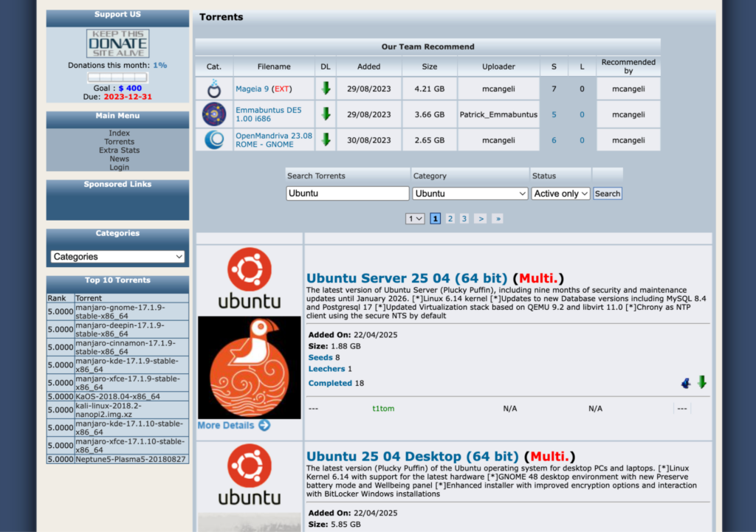Click green download arrow for Emmabuntus DE5
The width and height of the screenshot is (756, 532).
326,114
